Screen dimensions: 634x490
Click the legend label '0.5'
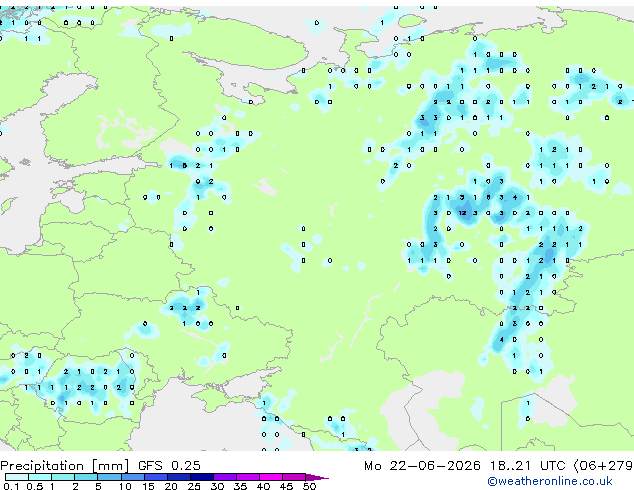pyautogui.click(x=35, y=486)
